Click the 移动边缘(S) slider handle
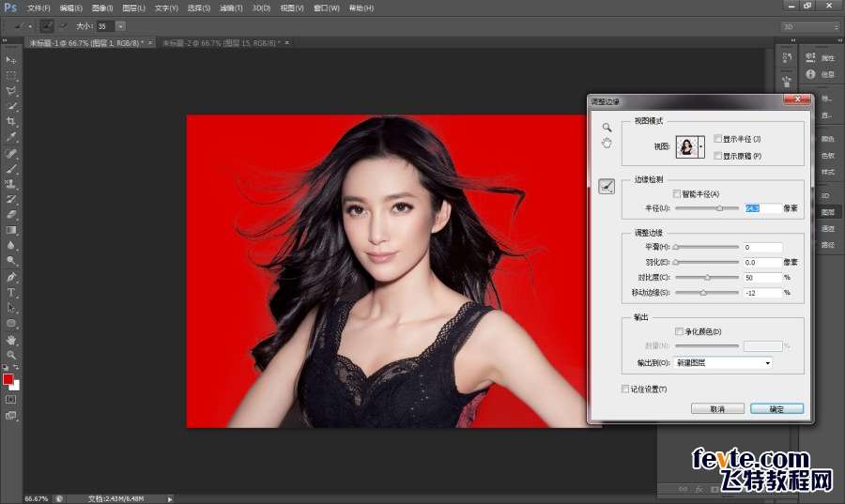The height and width of the screenshot is (504, 845). click(x=702, y=293)
